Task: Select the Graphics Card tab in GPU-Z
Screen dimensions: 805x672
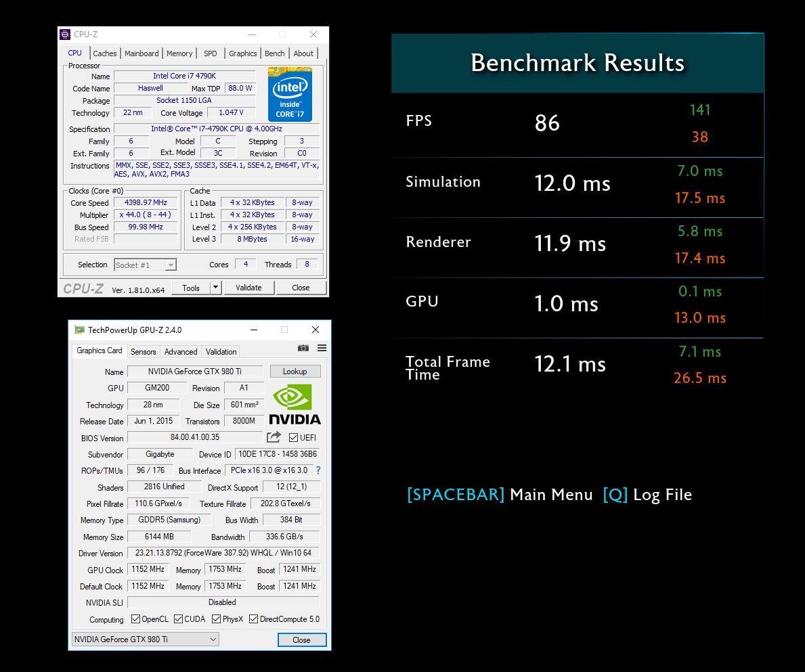Action: pos(100,351)
